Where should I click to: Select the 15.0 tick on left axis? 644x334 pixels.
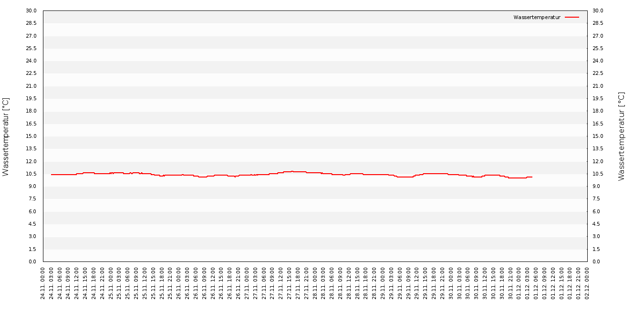coord(31,136)
